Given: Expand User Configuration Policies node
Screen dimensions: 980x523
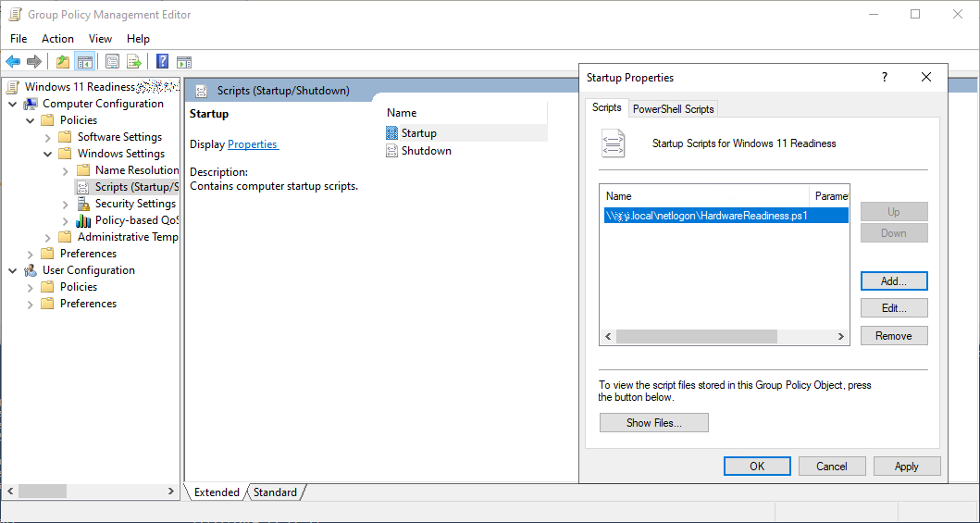Looking at the screenshot, I should pos(31,287).
